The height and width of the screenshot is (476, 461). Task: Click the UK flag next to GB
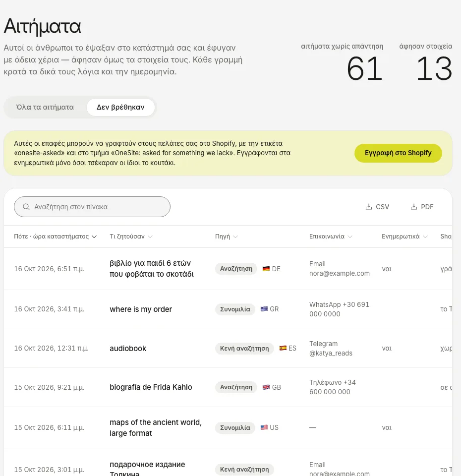pos(266,387)
